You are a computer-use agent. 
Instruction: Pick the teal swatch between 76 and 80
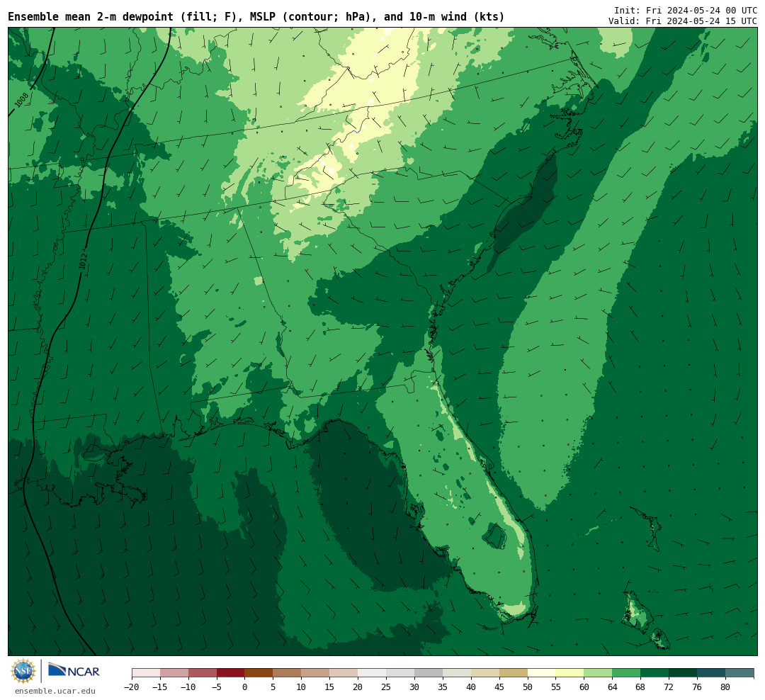711,673
